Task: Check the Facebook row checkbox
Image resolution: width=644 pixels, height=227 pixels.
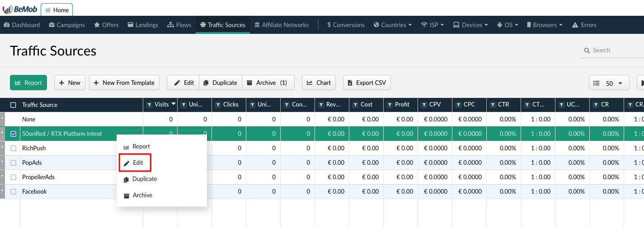Action: click(x=13, y=191)
